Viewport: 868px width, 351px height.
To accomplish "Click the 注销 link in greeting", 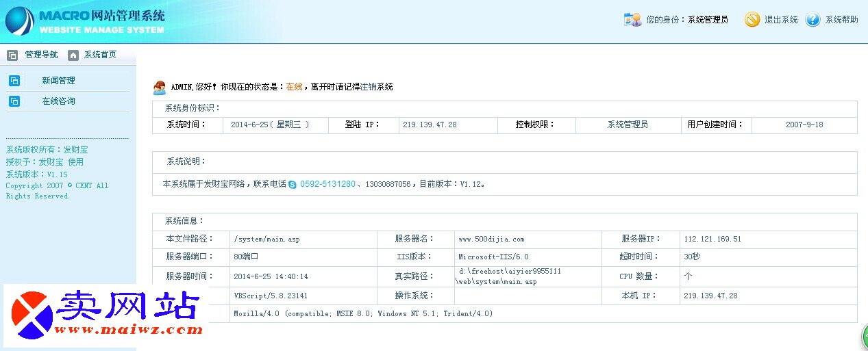I will [x=369, y=87].
